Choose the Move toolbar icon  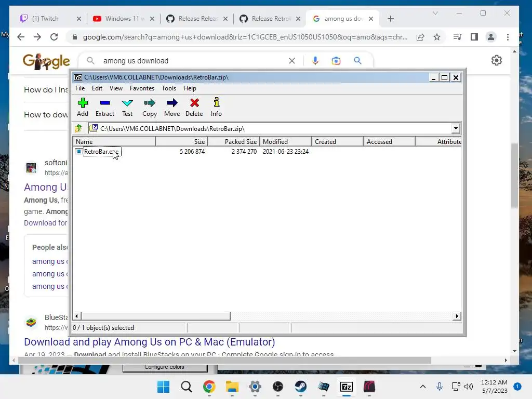[x=172, y=107]
